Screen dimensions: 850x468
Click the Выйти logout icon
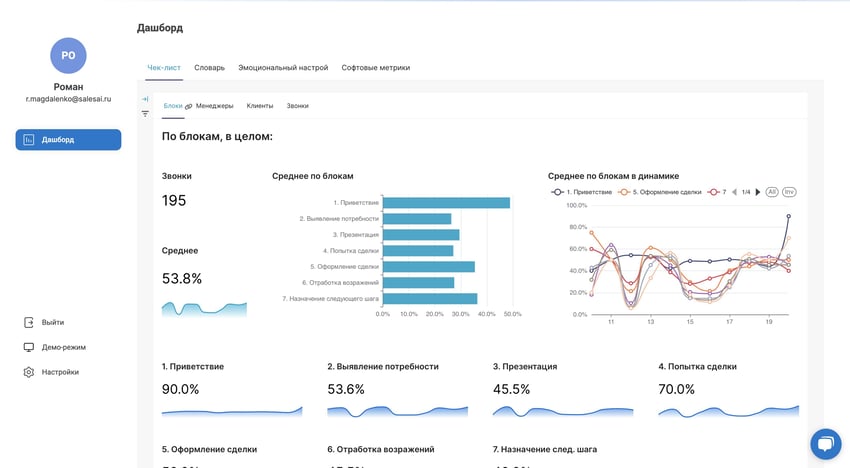point(29,322)
